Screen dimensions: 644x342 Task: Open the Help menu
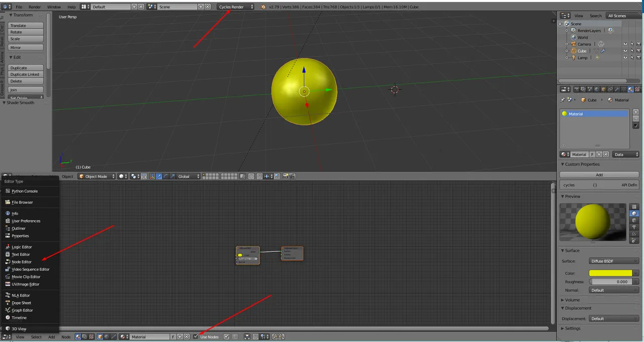coord(71,7)
